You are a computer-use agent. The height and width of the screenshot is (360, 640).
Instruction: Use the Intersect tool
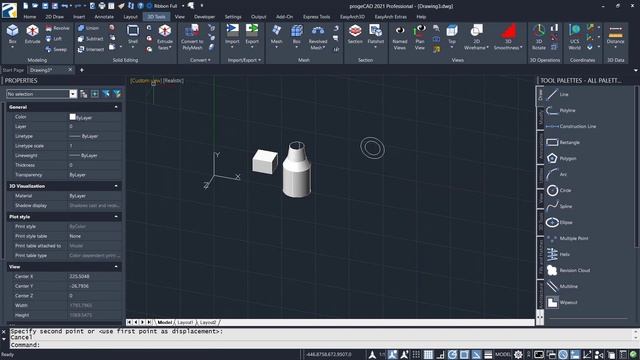coord(90,49)
